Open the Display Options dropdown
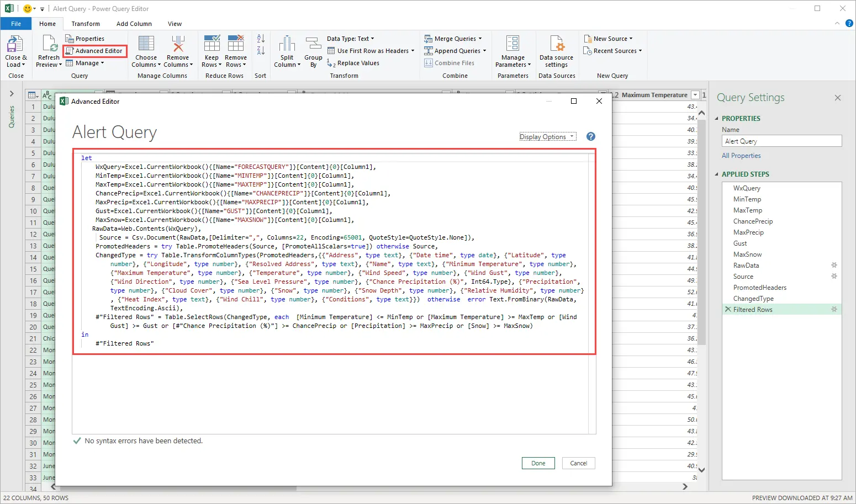Image resolution: width=856 pixels, height=504 pixels. click(x=547, y=136)
